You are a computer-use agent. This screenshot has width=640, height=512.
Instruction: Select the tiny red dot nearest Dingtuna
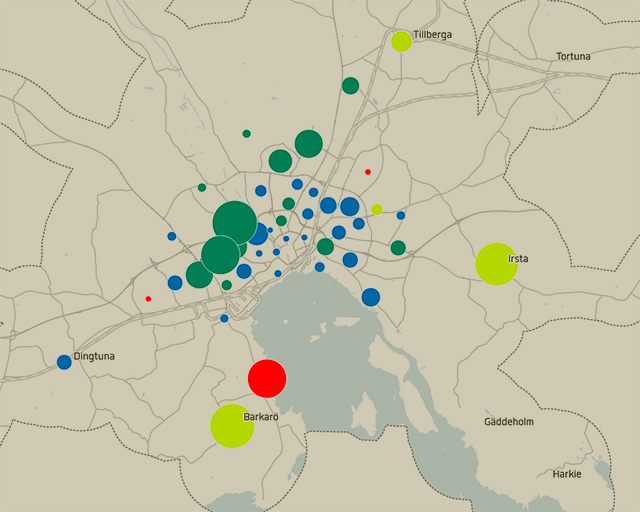[148, 299]
